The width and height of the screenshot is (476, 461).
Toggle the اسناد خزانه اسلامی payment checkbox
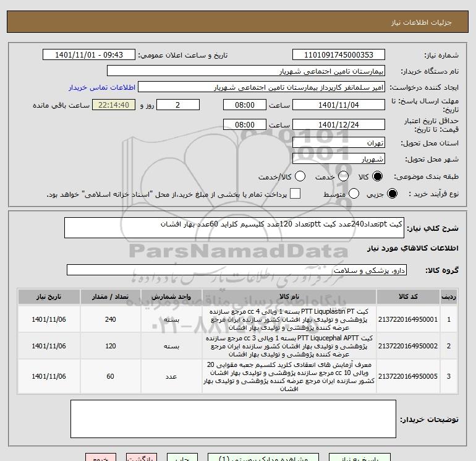coord(295,194)
